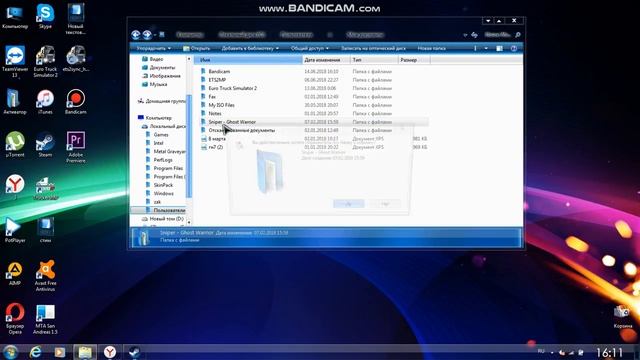The height and width of the screenshot is (360, 640).
Task: Select the ETS2MP folder
Action: [217, 80]
